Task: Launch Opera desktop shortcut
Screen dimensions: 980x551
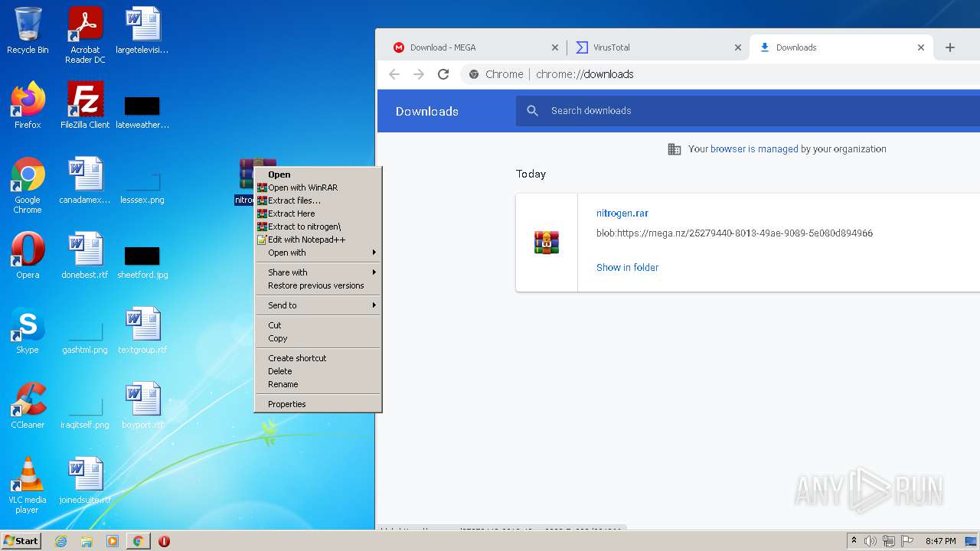Action: coord(28,256)
